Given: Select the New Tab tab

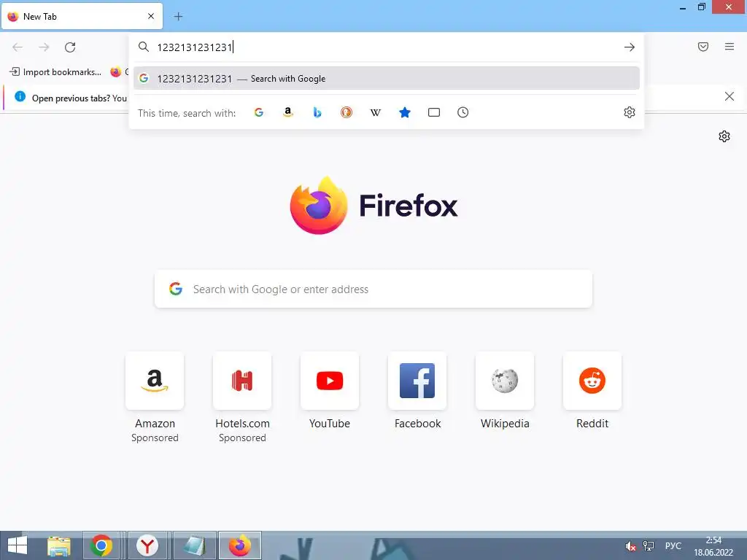Looking at the screenshot, I should point(82,16).
